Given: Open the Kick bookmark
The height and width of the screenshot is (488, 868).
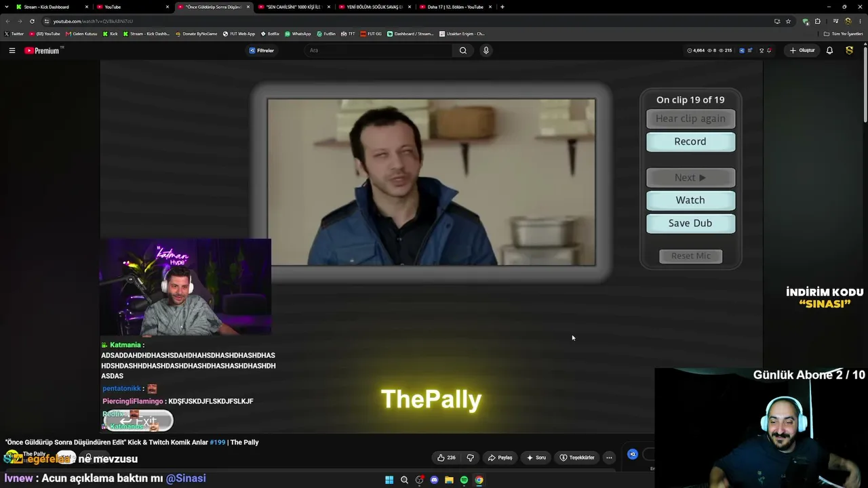Looking at the screenshot, I should click(x=111, y=33).
